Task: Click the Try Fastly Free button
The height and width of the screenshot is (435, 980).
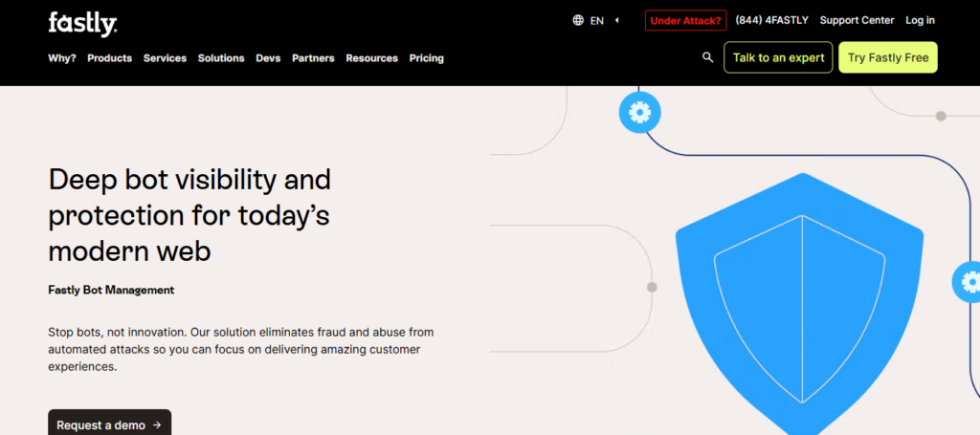Action: [x=887, y=57]
